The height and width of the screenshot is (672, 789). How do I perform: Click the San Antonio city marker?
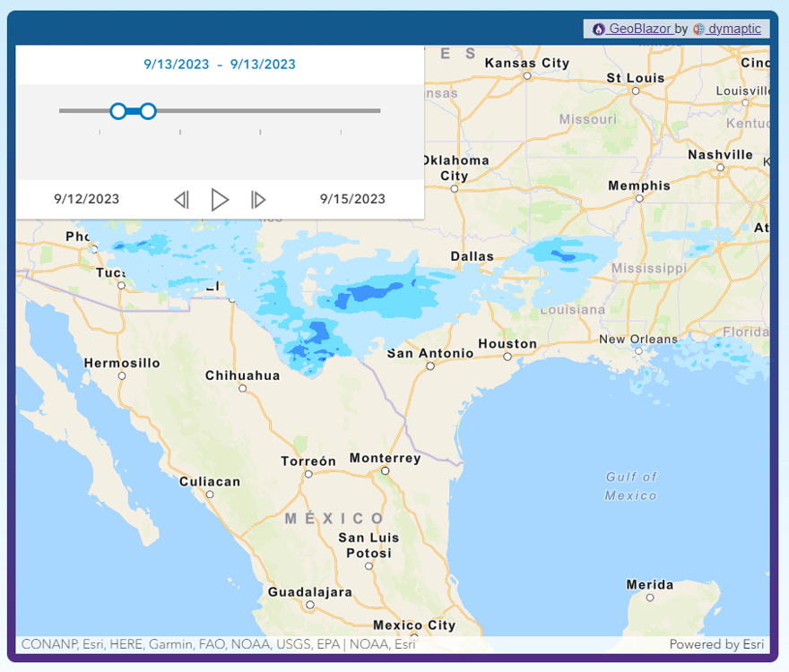(430, 366)
